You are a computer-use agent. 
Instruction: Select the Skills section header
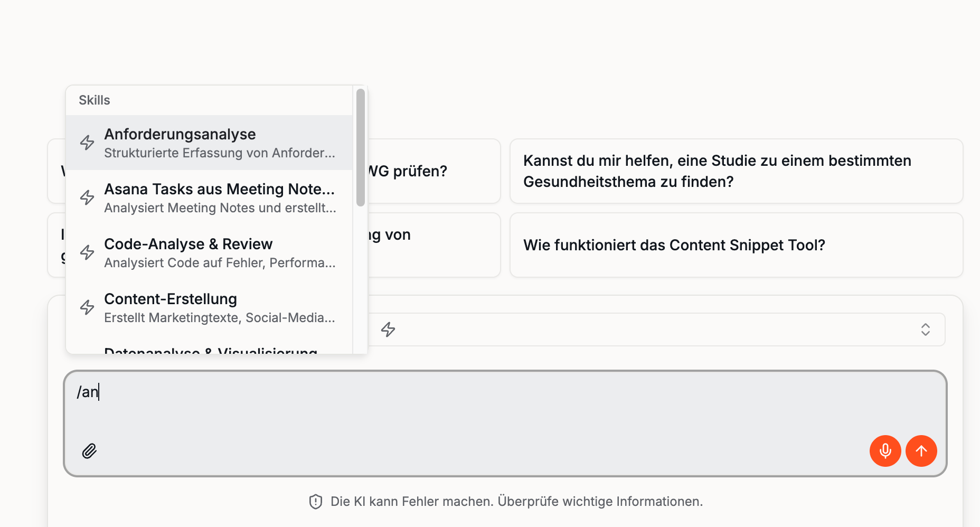(x=95, y=100)
